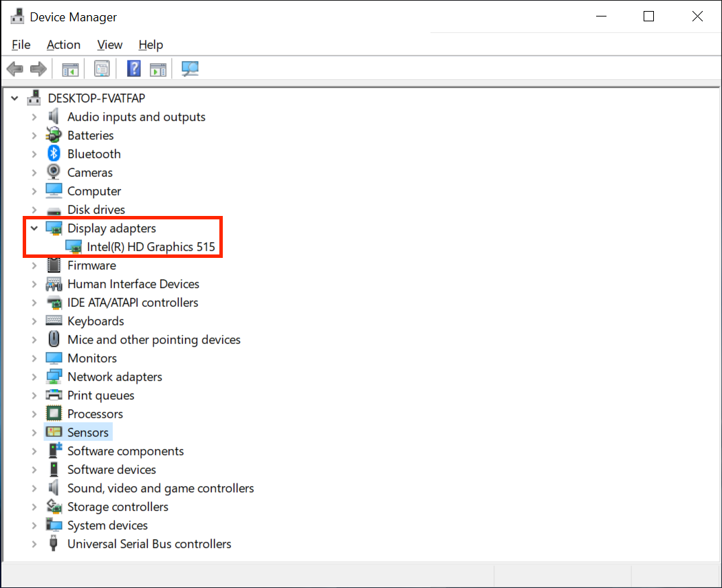Open Properties from the toolbar icon

pyautogui.click(x=102, y=69)
